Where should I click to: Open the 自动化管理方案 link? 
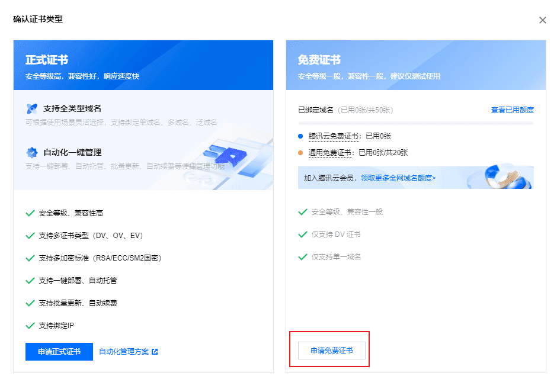pos(124,352)
